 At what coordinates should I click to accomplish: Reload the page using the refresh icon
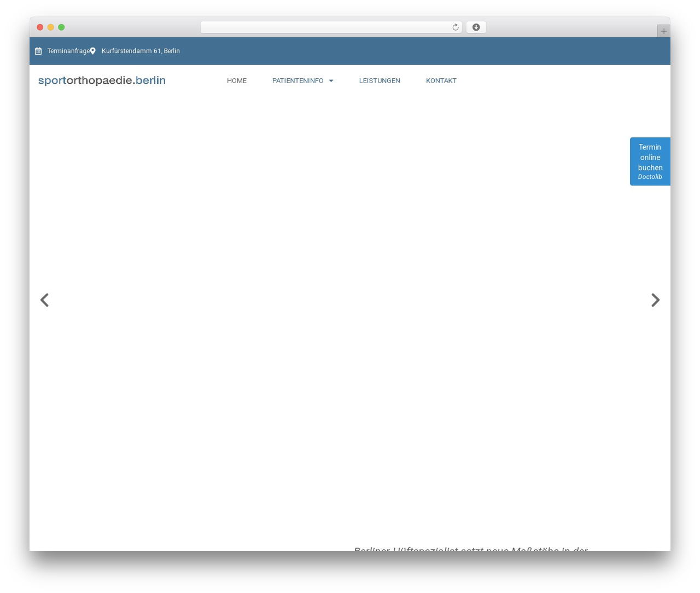pos(455,27)
